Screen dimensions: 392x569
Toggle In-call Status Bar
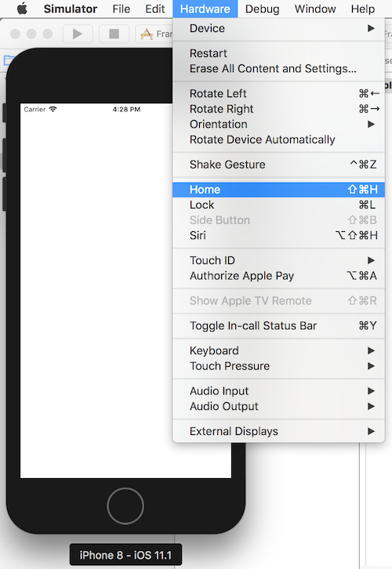point(278,325)
